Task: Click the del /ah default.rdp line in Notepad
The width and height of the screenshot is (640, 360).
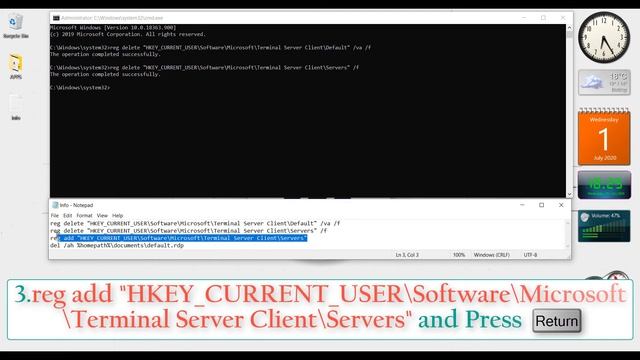Action: (x=117, y=245)
